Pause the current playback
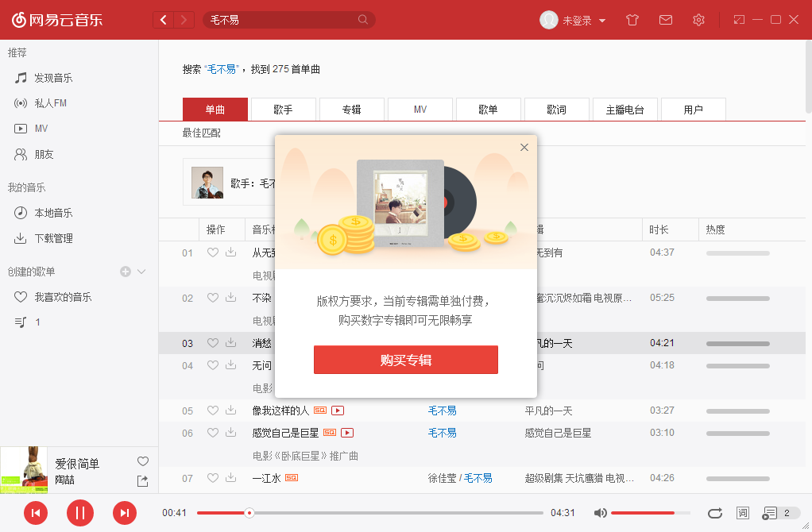 (79, 513)
